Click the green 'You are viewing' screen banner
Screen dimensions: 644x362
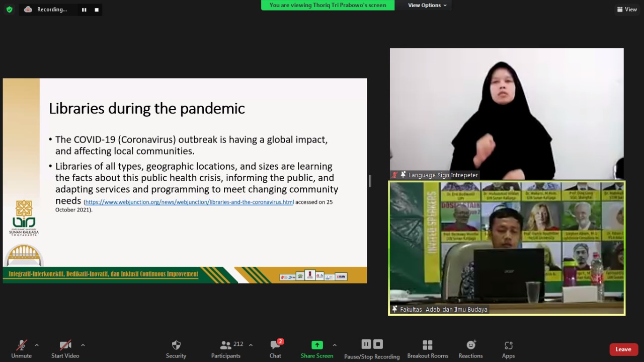point(328,5)
